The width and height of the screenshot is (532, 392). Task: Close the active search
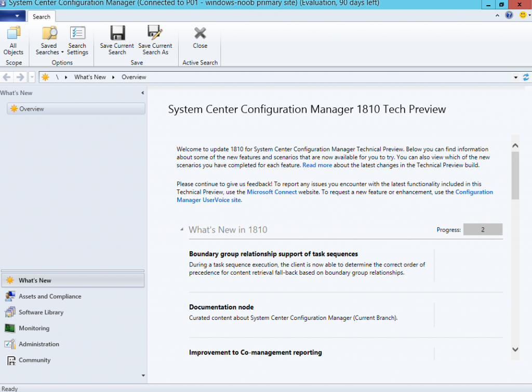click(200, 38)
